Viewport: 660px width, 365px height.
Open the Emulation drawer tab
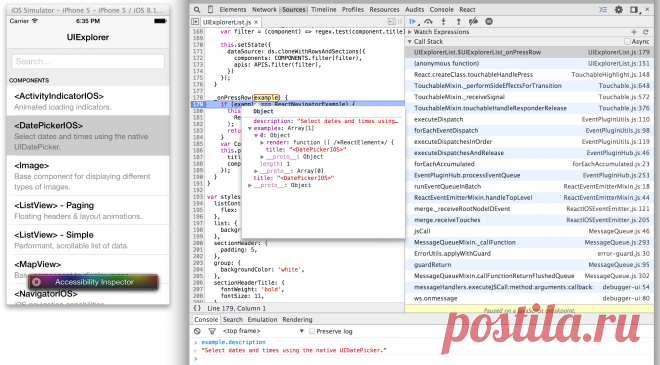pos(262,320)
